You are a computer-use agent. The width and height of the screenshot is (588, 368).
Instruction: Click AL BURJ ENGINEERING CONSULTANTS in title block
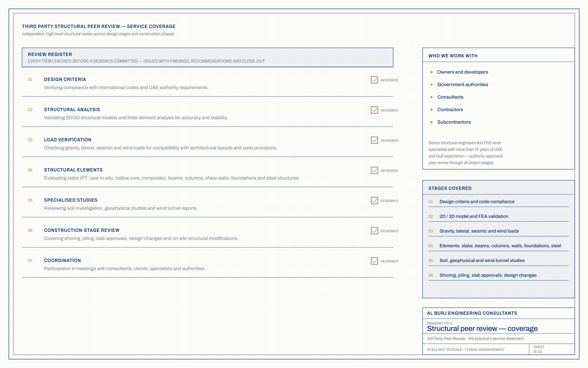[472, 313]
